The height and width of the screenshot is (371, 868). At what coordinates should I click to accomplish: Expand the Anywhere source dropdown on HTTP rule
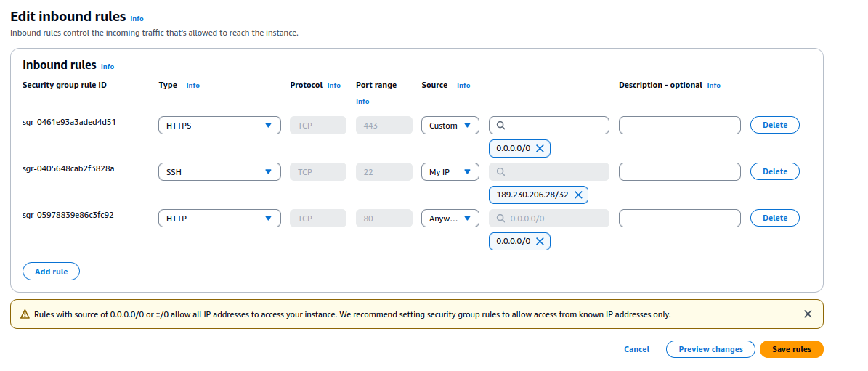450,219
